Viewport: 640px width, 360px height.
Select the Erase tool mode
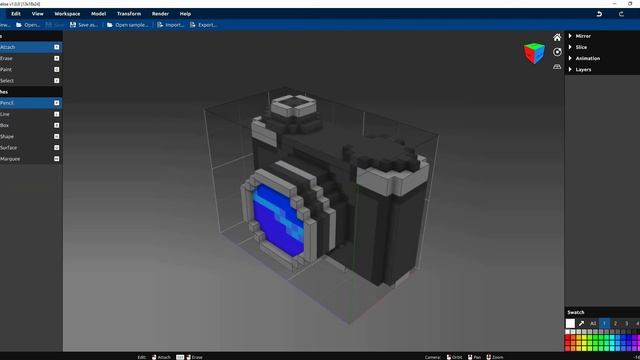click(31, 58)
